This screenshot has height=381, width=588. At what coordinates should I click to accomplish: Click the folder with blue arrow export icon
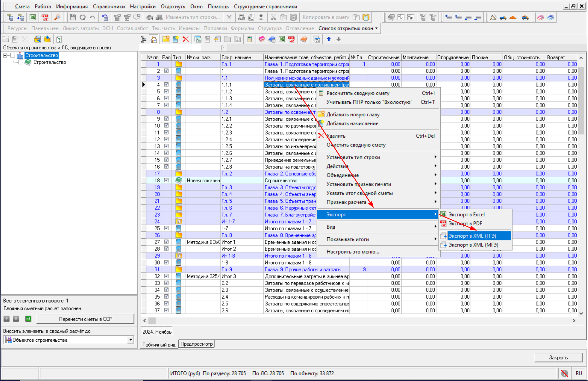37,39
